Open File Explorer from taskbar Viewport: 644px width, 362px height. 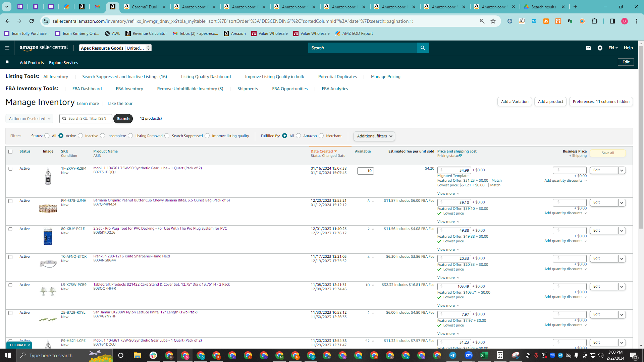pyautogui.click(x=137, y=355)
